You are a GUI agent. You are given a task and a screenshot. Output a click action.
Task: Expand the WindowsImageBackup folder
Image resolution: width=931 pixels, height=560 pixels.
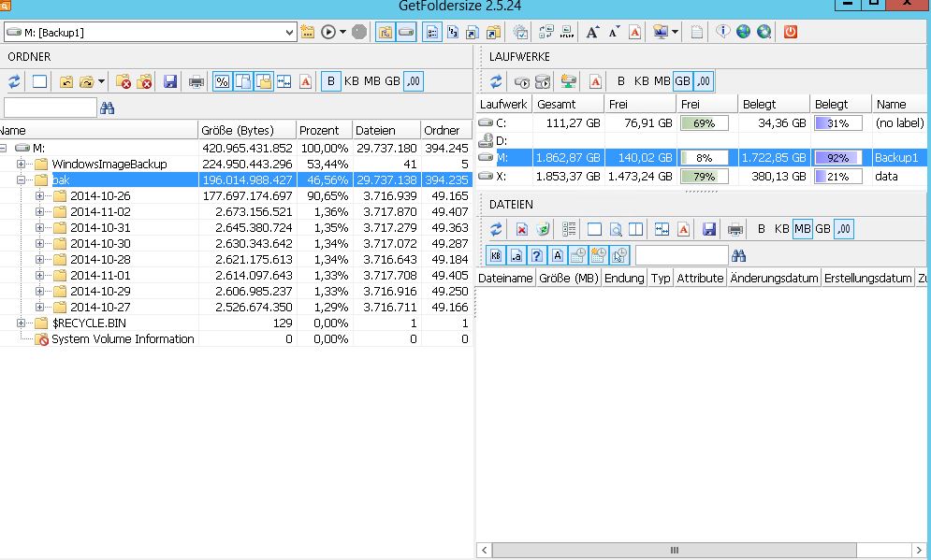21,165
